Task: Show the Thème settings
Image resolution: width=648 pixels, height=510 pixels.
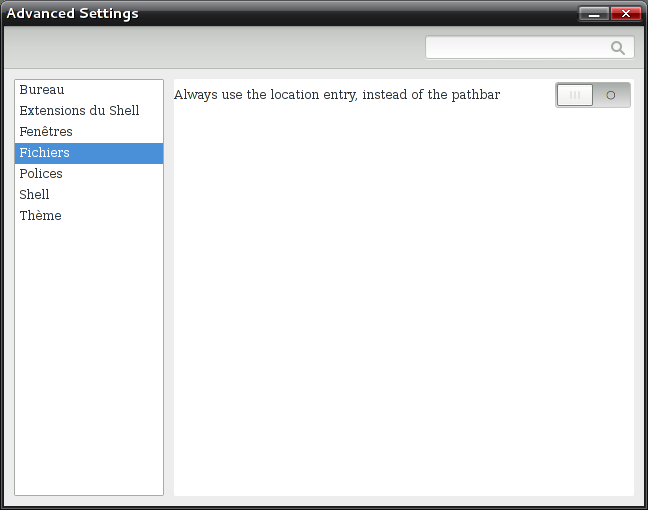Action: (40, 216)
